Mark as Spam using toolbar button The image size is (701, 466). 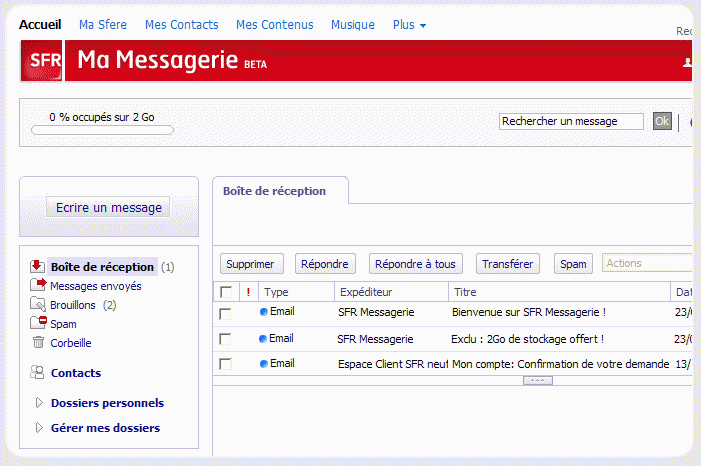click(x=573, y=264)
